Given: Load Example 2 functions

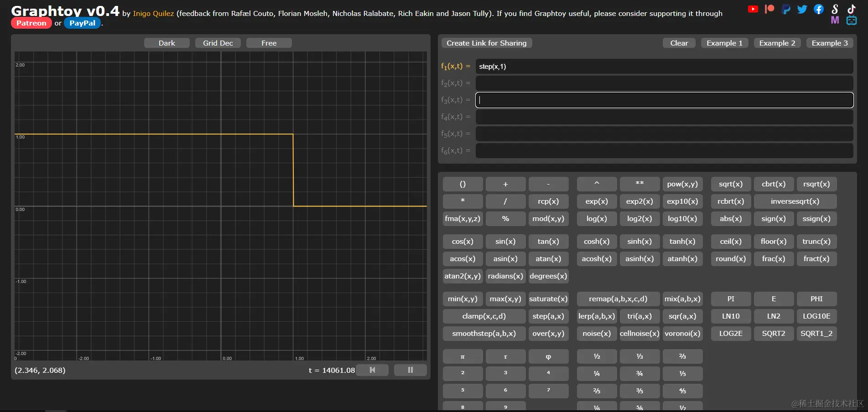Looking at the screenshot, I should point(777,43).
